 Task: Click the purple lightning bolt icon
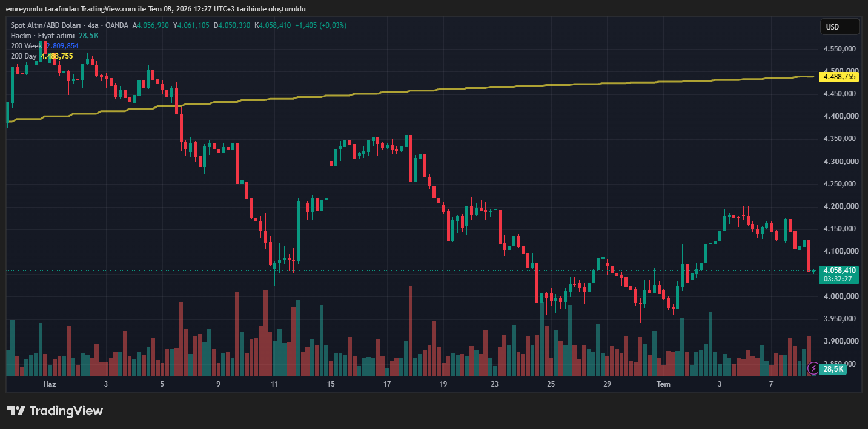(x=813, y=367)
